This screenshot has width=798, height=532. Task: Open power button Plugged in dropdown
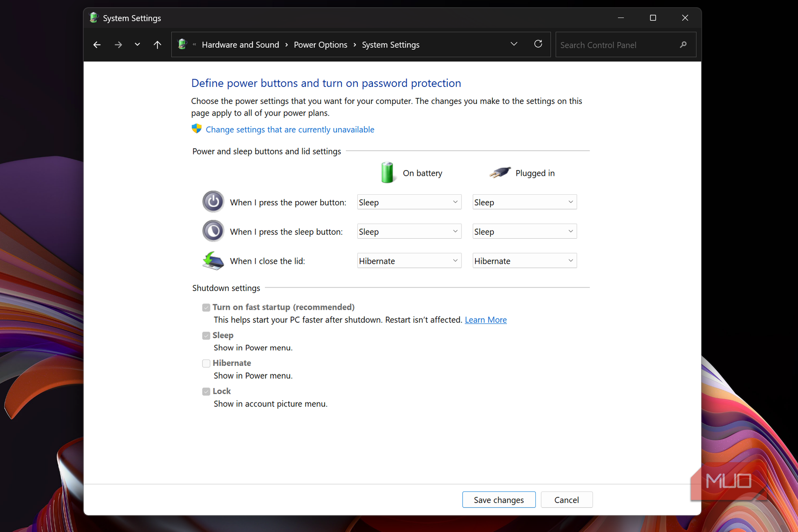[524, 202]
